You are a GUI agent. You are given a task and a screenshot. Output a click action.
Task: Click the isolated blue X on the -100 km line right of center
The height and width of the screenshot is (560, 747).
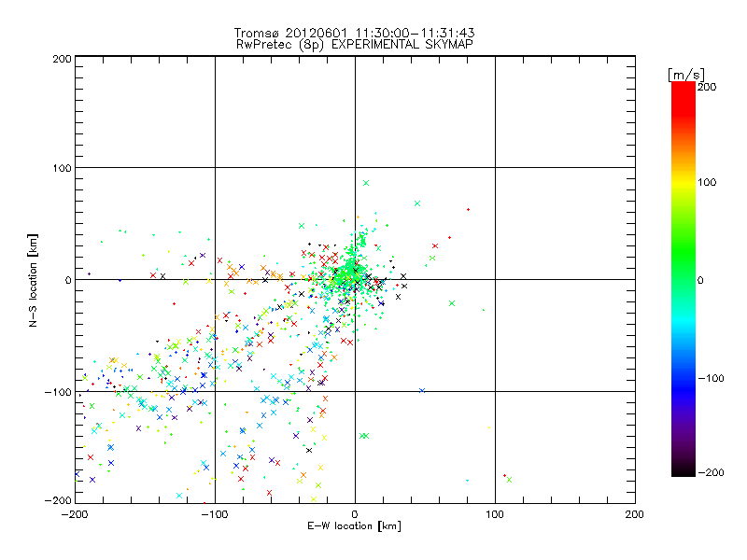point(422,390)
